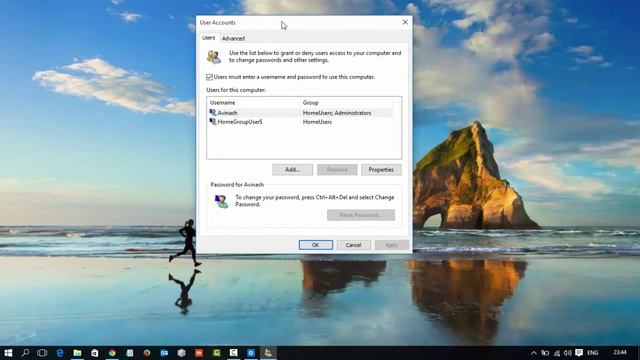
Task: Click the Reset Password... button
Action: (361, 215)
